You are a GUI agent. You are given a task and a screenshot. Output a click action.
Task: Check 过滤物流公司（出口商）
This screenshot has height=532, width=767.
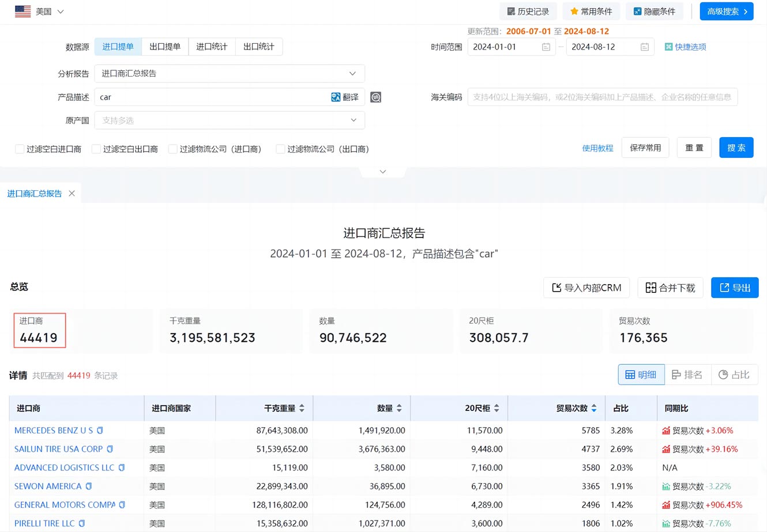280,149
